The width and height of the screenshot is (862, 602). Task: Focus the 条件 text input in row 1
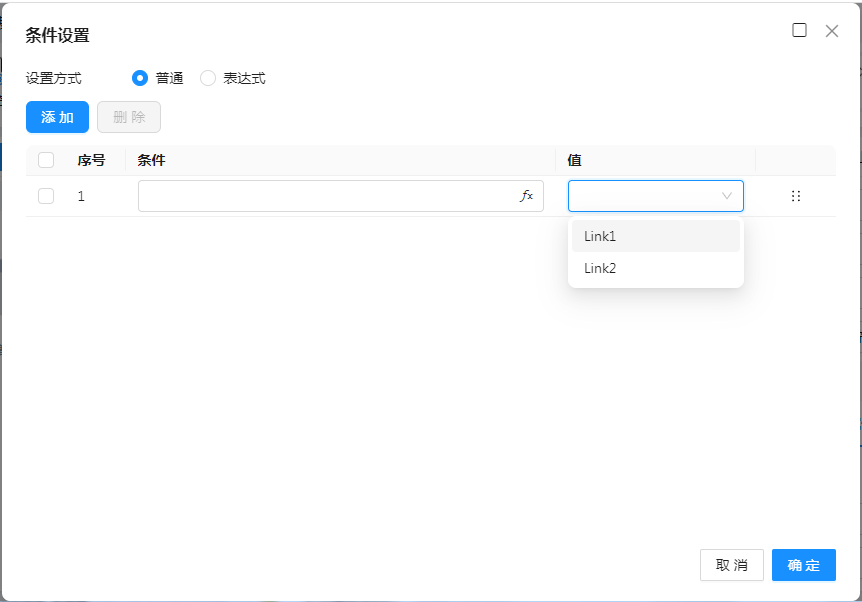(325, 196)
